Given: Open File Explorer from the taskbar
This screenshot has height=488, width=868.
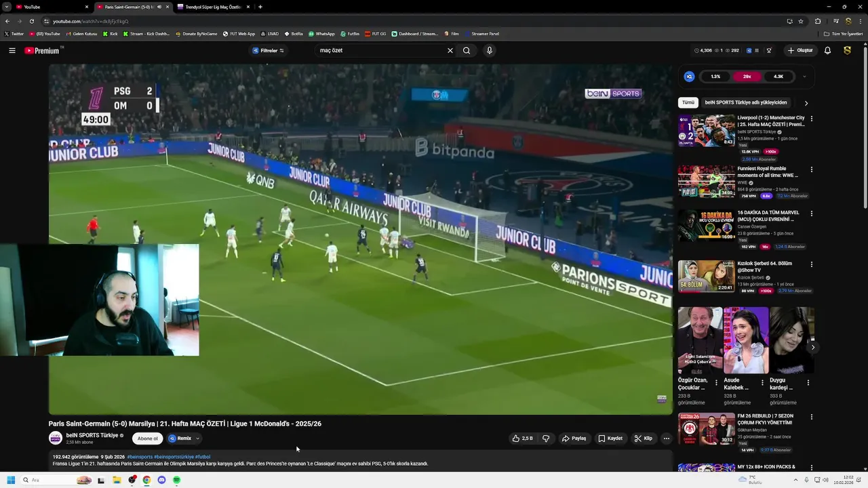Looking at the screenshot, I should click(x=117, y=480).
